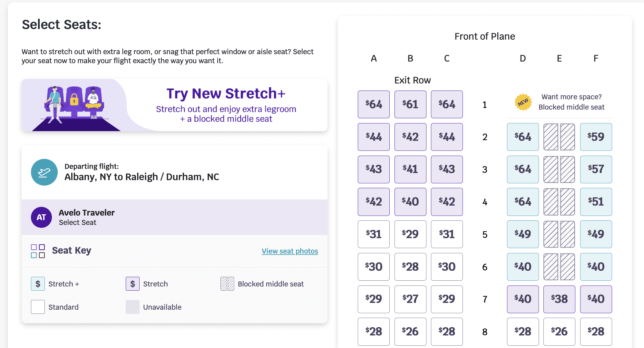Pick seat 4F priced at $51
The image size is (644, 348).
tap(596, 202)
